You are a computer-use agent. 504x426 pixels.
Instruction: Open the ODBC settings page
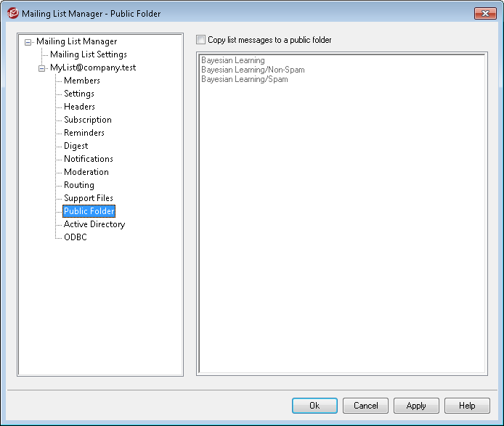[x=75, y=237]
